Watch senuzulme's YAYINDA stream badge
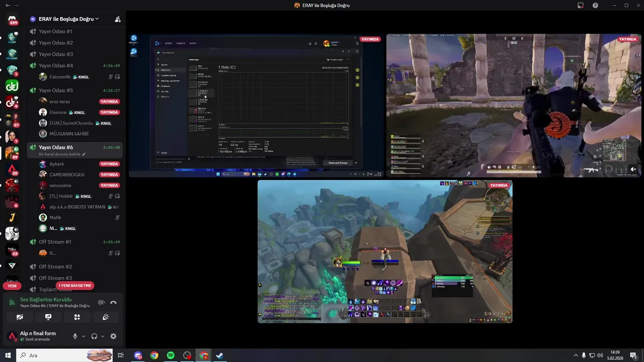The height and width of the screenshot is (362, 644). (109, 186)
